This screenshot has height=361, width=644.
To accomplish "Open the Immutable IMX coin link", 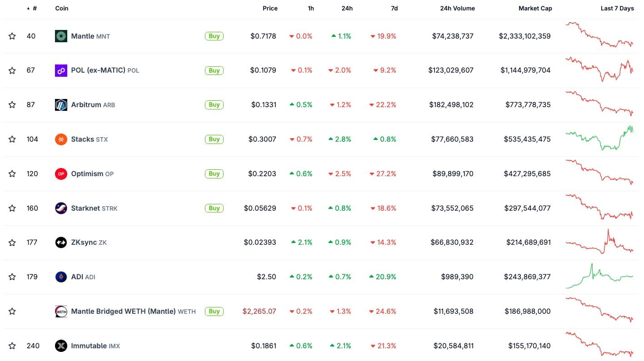I will coord(89,346).
